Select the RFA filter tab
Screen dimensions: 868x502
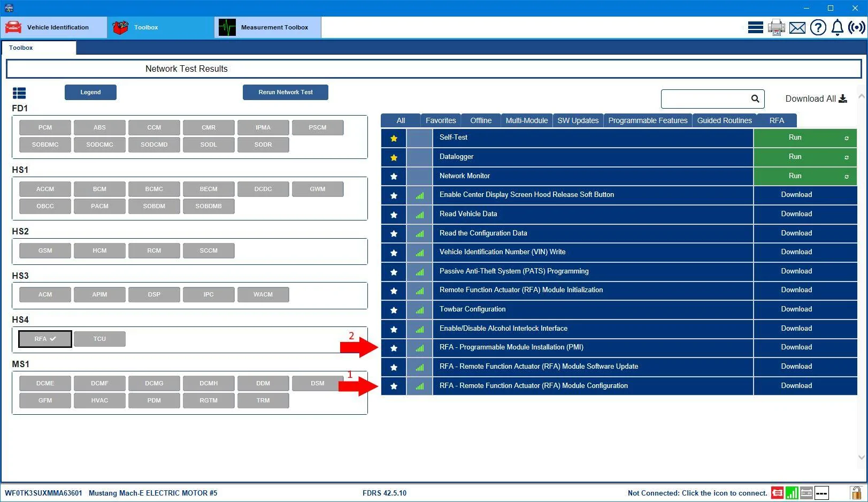coord(777,120)
